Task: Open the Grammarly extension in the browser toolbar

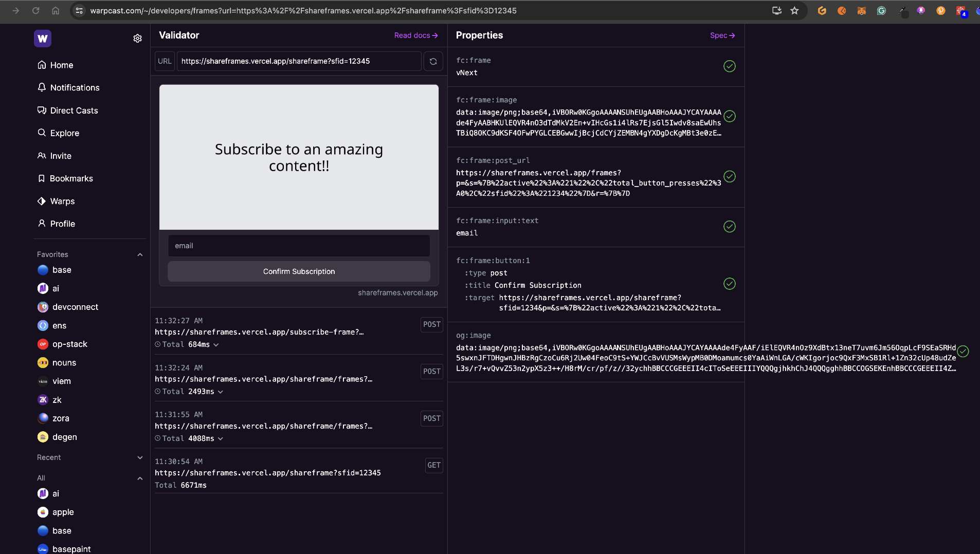Action: (x=881, y=11)
